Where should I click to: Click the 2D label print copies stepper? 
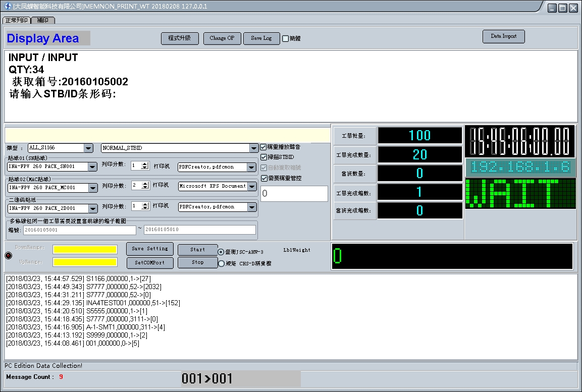145,206
